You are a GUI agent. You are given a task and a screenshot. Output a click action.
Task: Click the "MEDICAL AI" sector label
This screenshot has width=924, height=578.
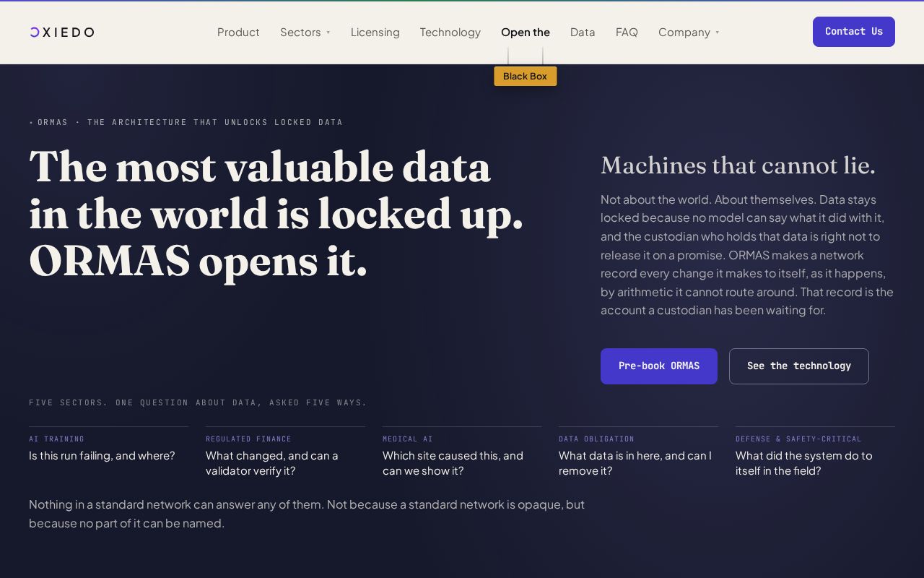tap(408, 439)
